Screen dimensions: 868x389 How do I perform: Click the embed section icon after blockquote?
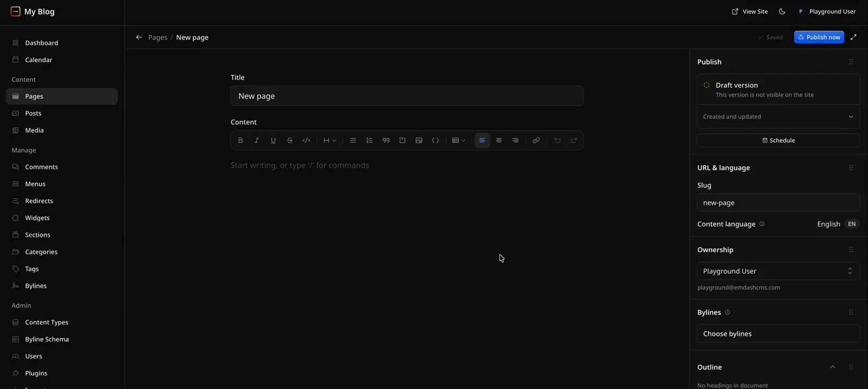tap(403, 141)
